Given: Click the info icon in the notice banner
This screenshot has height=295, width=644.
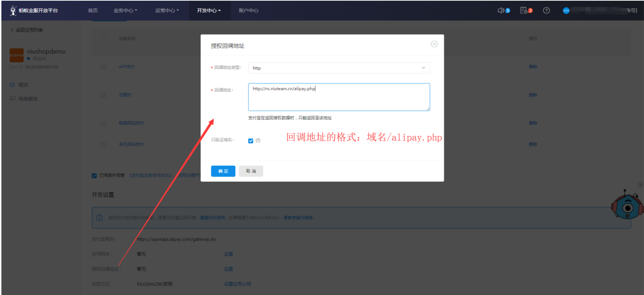Looking at the screenshot, I should (x=100, y=218).
